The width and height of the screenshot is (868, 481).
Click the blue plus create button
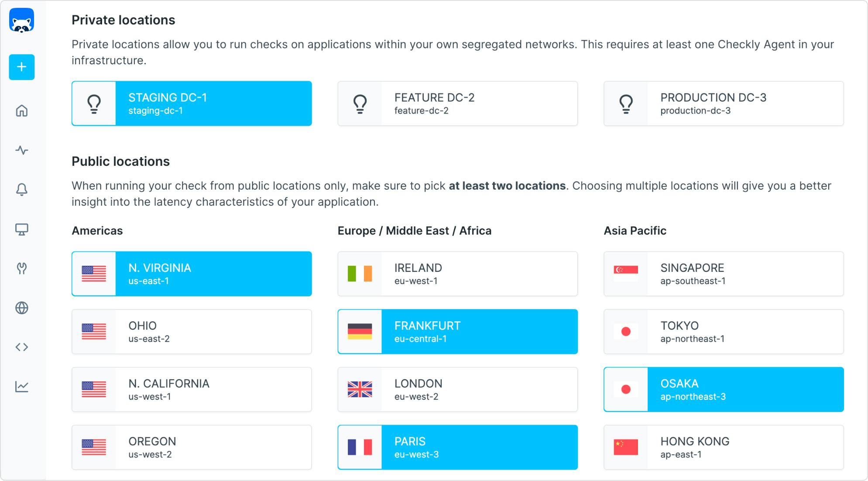tap(21, 67)
